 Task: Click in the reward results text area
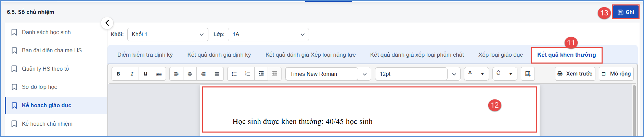pos(370,109)
